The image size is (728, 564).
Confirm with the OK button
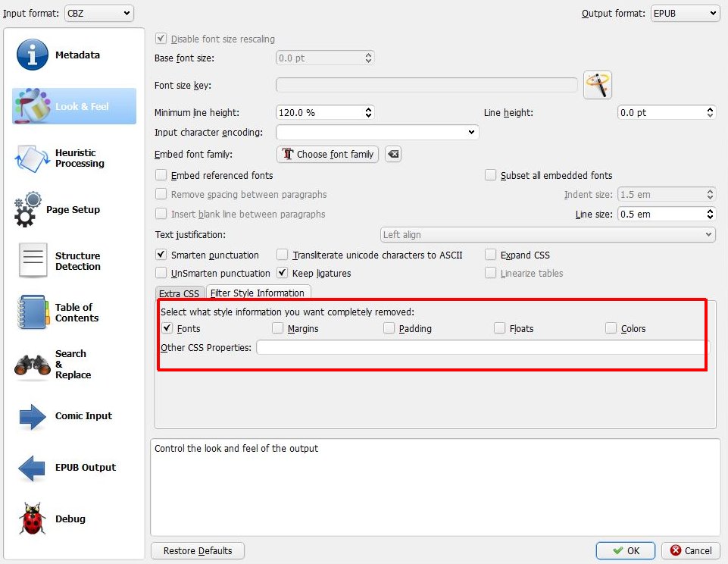pos(626,550)
